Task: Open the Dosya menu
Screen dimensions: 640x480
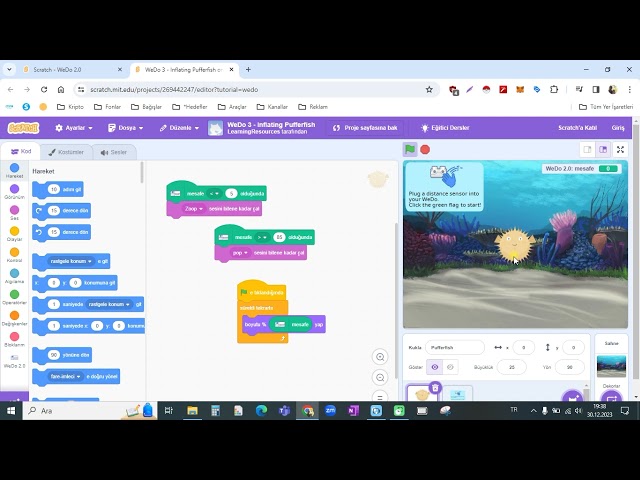Action: point(125,128)
